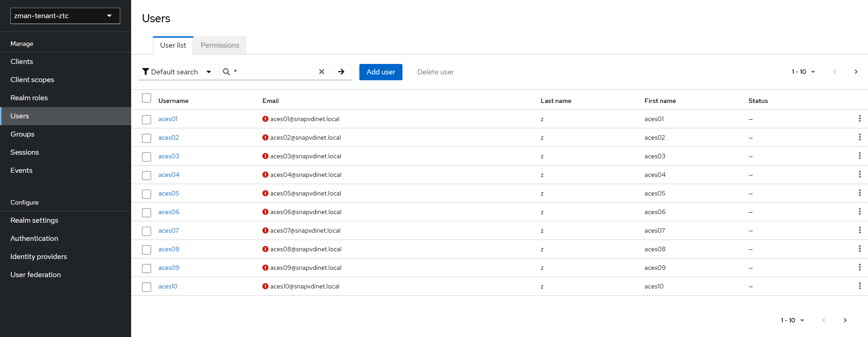Select checkbox for user aces06

click(147, 213)
